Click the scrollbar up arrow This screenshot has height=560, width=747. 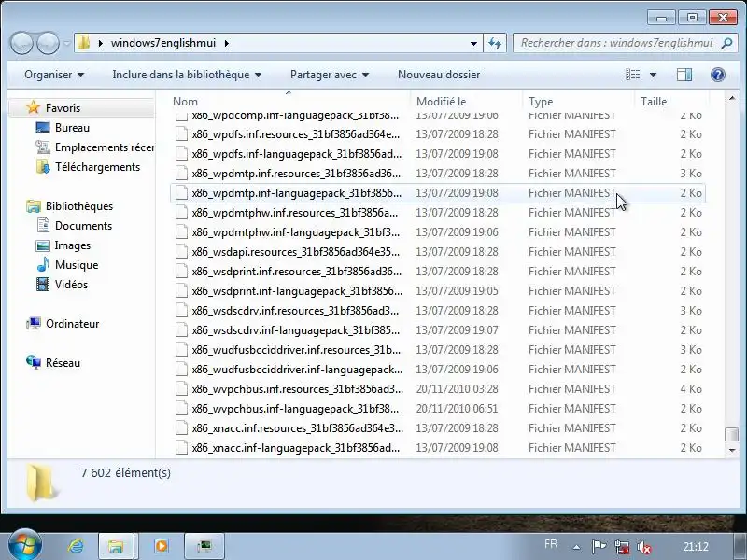point(732,98)
